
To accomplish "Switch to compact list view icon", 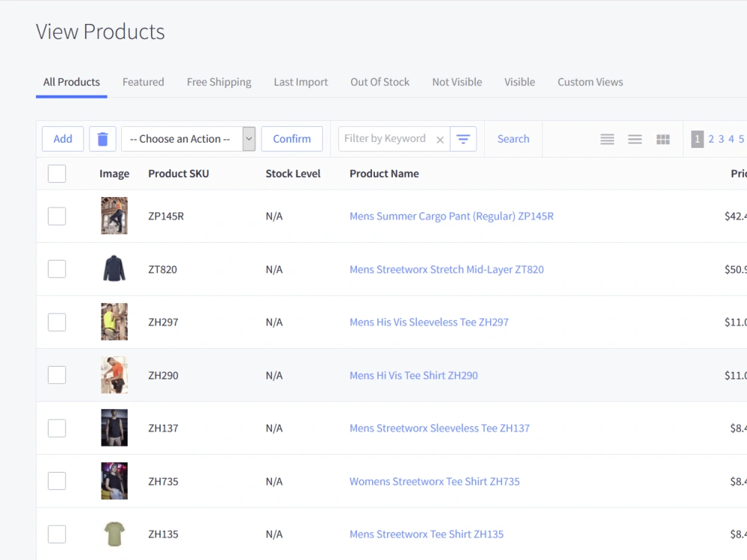I will click(607, 139).
